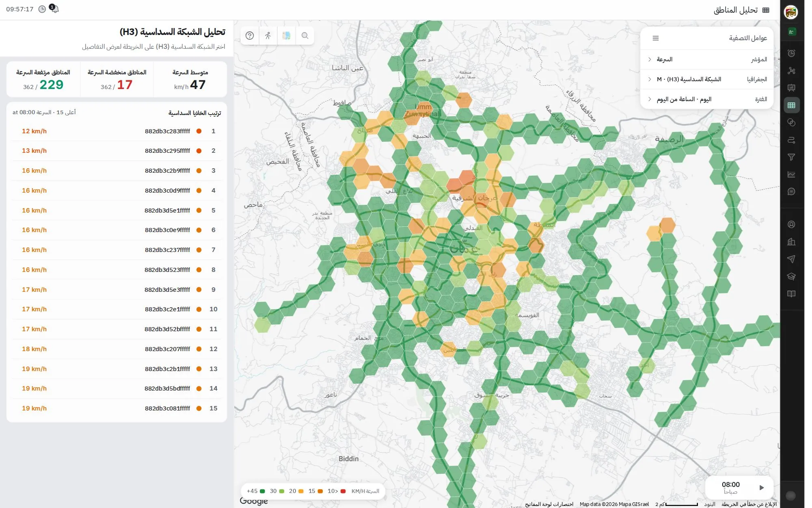Open the اختصارات لوحة المفاتيح link

pyautogui.click(x=549, y=504)
